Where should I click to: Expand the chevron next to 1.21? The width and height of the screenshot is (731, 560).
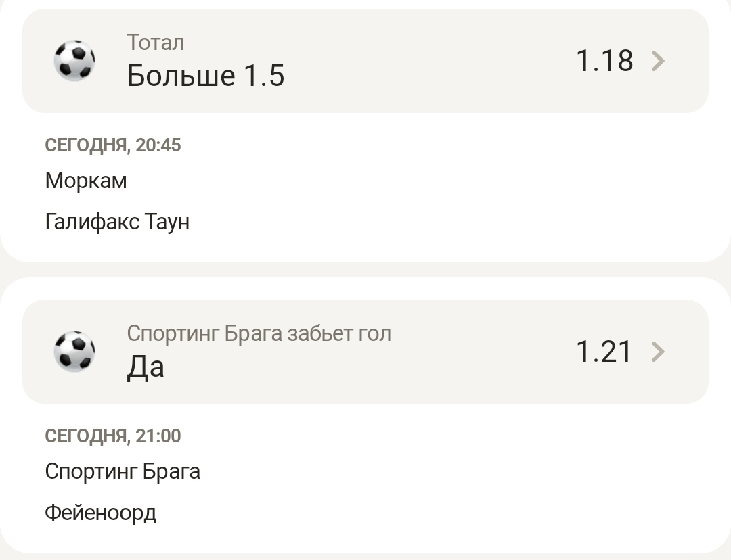click(658, 352)
